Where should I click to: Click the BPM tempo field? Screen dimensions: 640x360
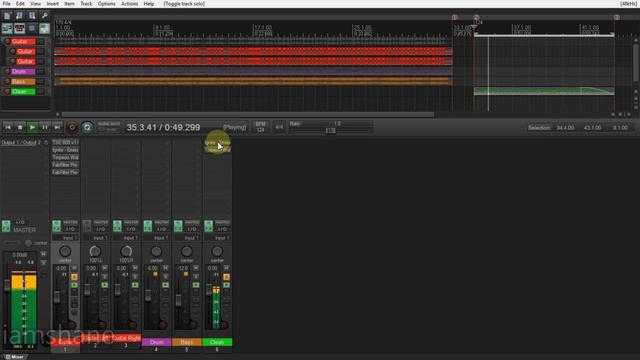click(x=260, y=127)
